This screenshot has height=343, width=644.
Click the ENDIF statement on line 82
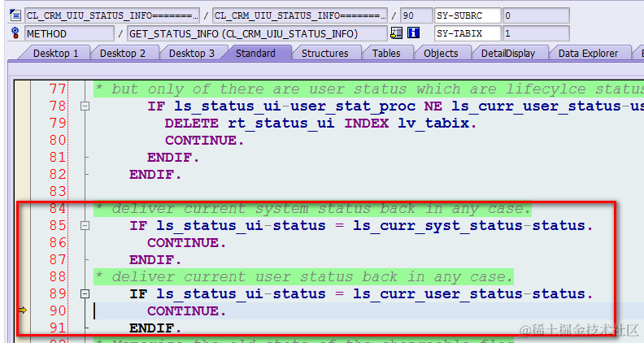[x=154, y=175]
